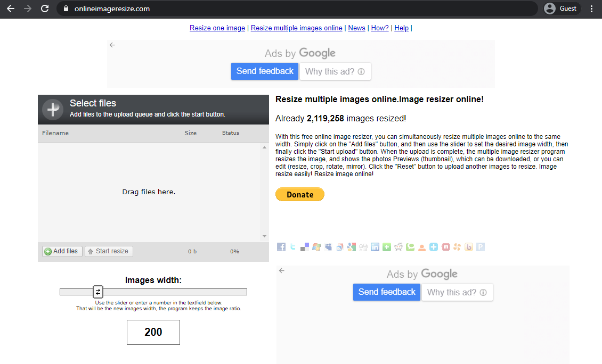Click the Filename column header
The width and height of the screenshot is (602, 364).
[55, 133]
